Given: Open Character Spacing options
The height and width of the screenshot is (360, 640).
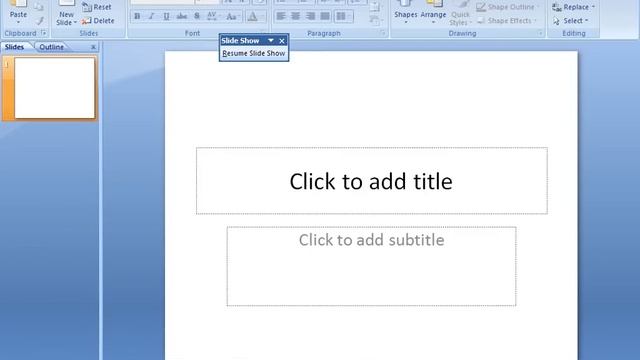Looking at the screenshot, I should click(213, 16).
